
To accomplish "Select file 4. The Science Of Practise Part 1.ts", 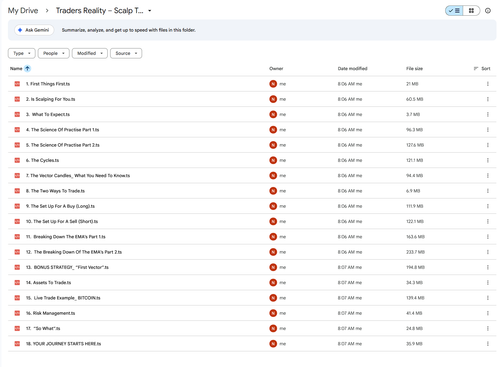I will pos(62,130).
